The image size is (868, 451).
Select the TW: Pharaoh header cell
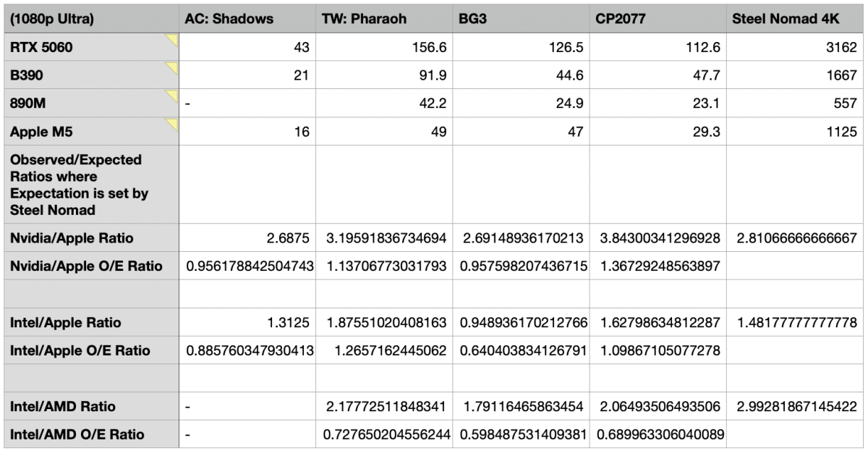pyautogui.click(x=383, y=20)
